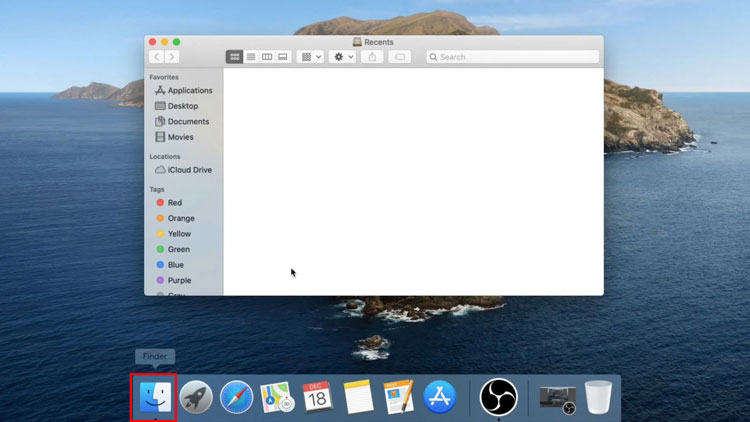Switch to list view
Image resolution: width=750 pixels, height=422 pixels.
[x=251, y=57]
